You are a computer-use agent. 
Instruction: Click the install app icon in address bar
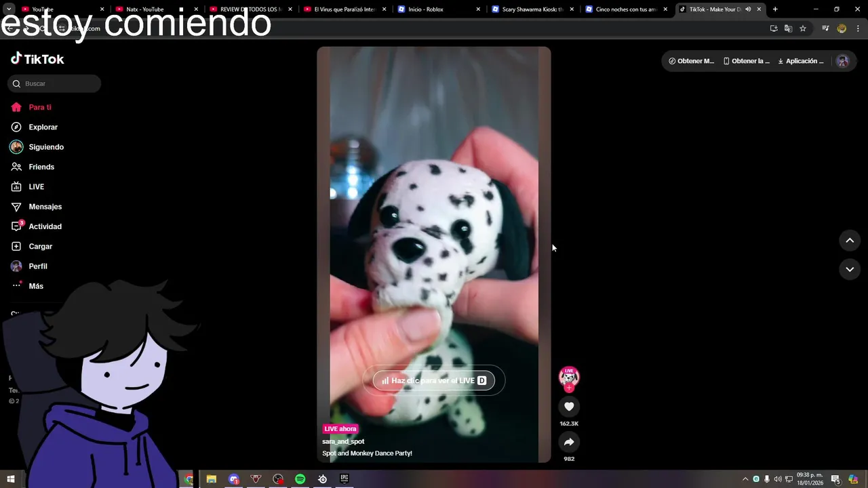coord(774,28)
